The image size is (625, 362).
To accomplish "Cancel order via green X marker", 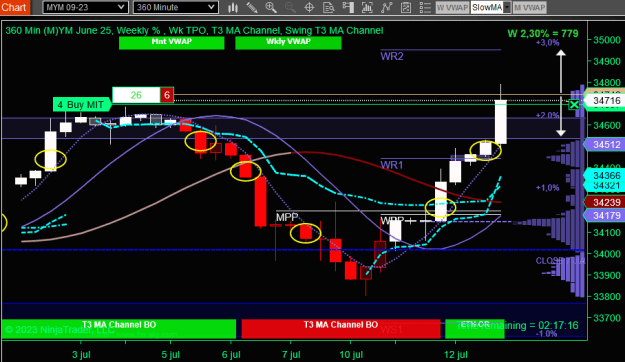I will click(x=574, y=105).
